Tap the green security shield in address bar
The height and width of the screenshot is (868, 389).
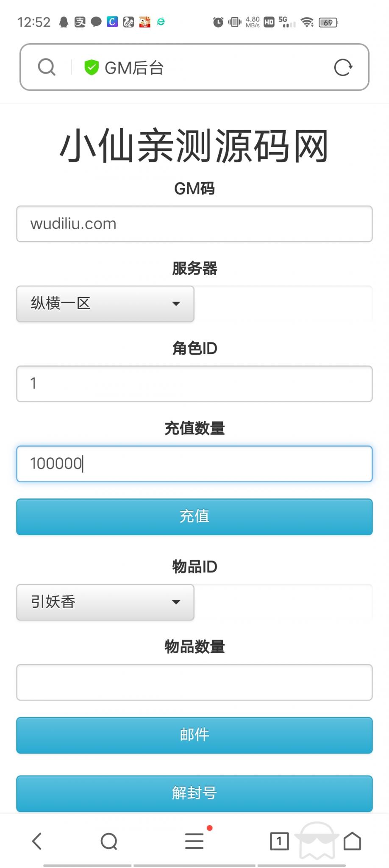92,67
